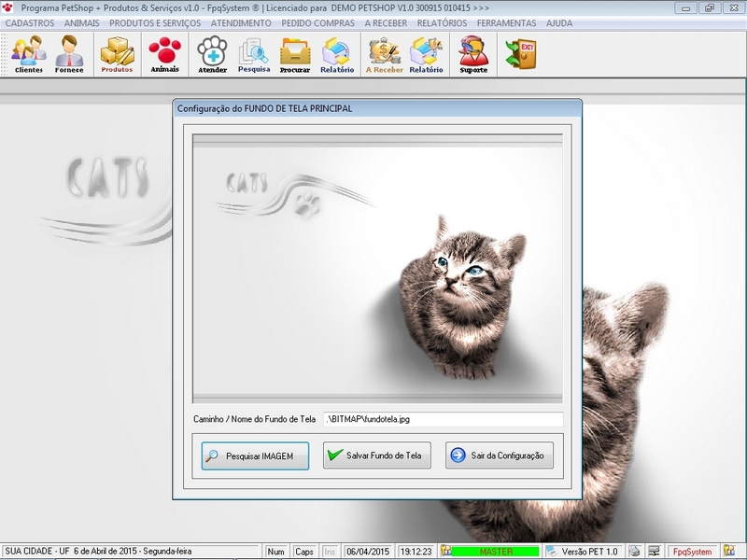The image size is (747, 560).
Task: Click the cat wallpaper preview thumbnail
Action: (x=377, y=269)
